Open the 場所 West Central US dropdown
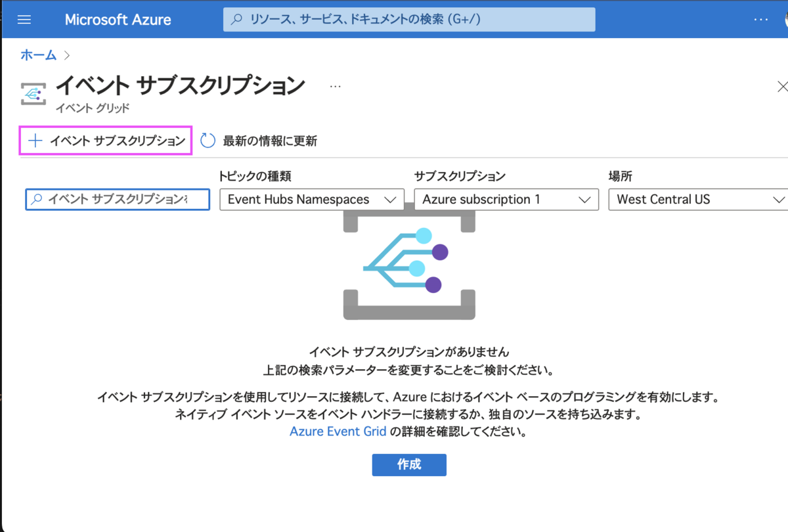The image size is (788, 532). click(x=698, y=199)
